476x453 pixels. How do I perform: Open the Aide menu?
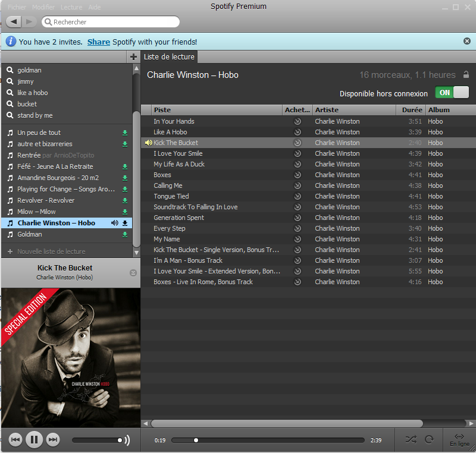95,7
